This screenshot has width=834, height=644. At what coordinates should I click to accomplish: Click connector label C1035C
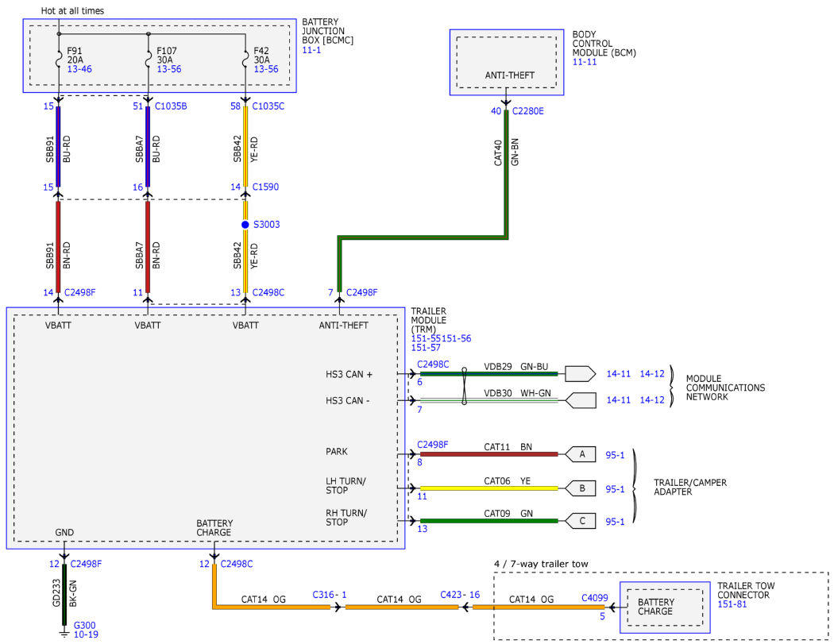268,106
